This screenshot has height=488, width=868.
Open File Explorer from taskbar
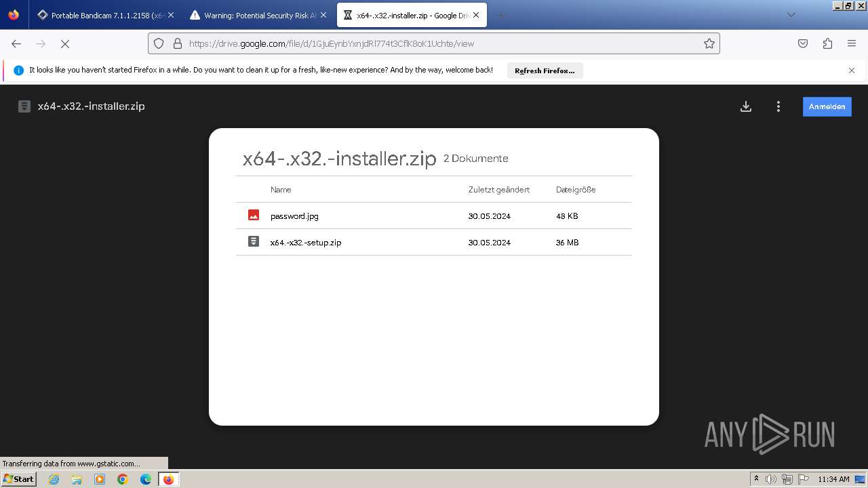[x=77, y=479]
